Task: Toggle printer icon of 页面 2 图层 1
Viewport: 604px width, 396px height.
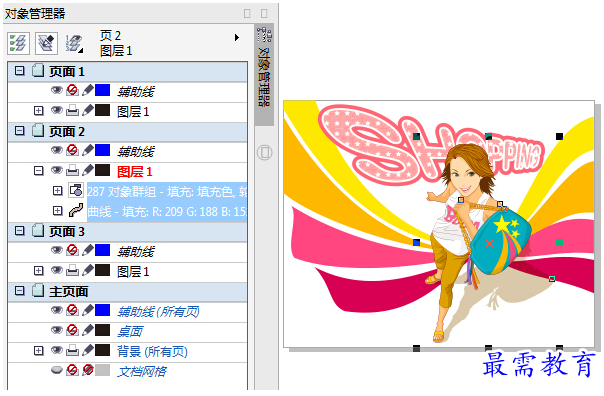Action: (72, 170)
